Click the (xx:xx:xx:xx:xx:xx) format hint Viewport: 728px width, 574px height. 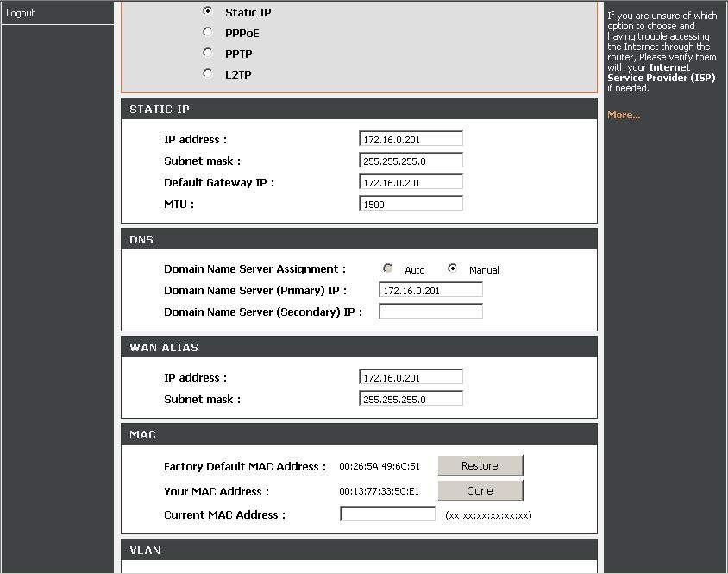click(x=488, y=515)
